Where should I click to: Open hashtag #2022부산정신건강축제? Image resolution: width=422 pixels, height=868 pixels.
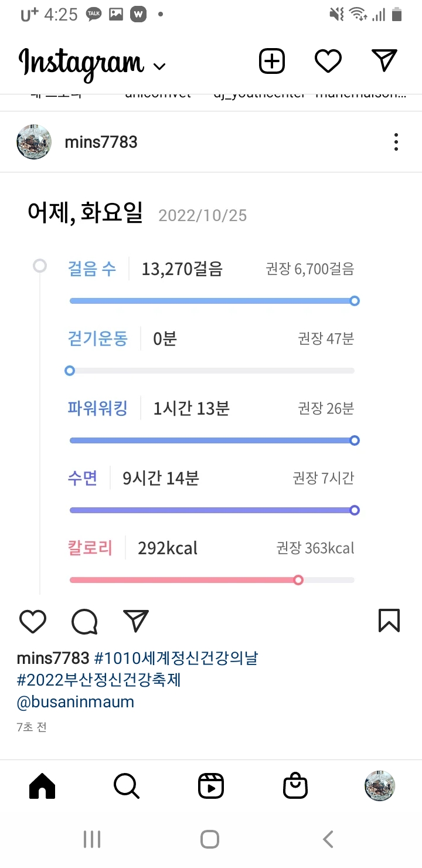(99, 680)
